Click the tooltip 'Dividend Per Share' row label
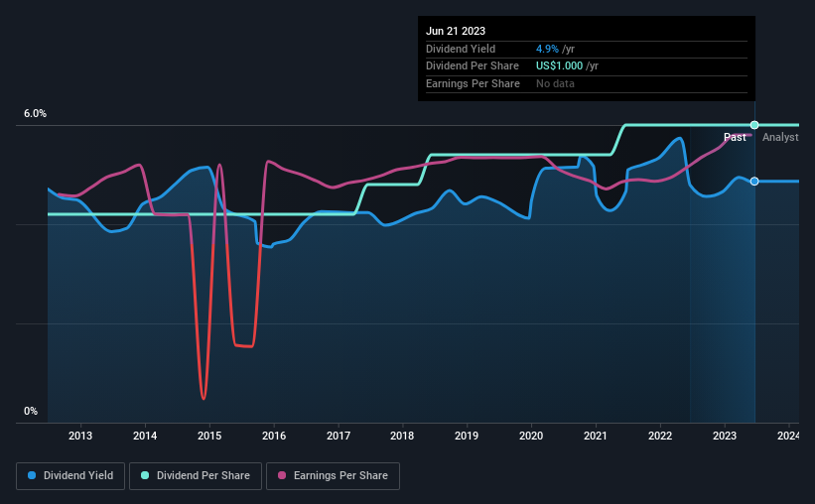 click(x=473, y=66)
